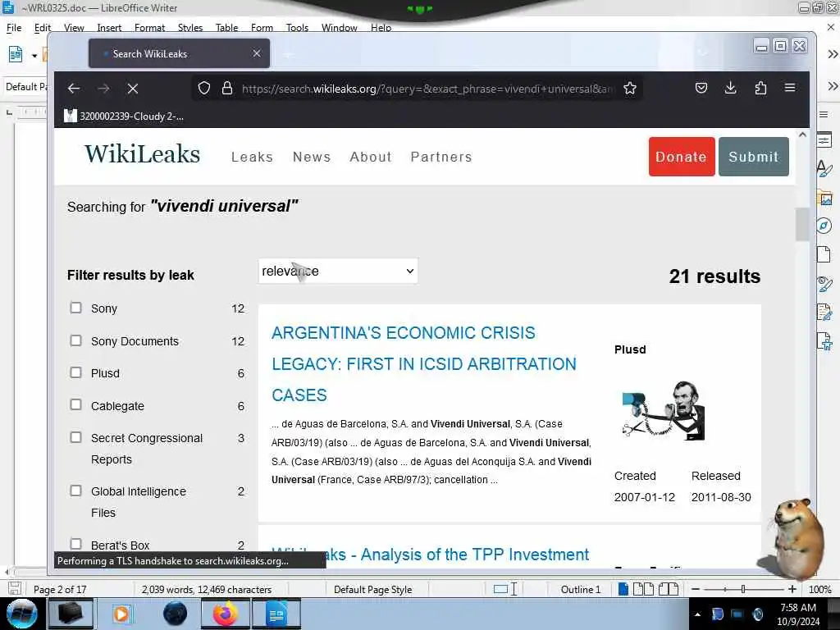
Task: Open Firefox downloads panel
Action: pyautogui.click(x=730, y=88)
